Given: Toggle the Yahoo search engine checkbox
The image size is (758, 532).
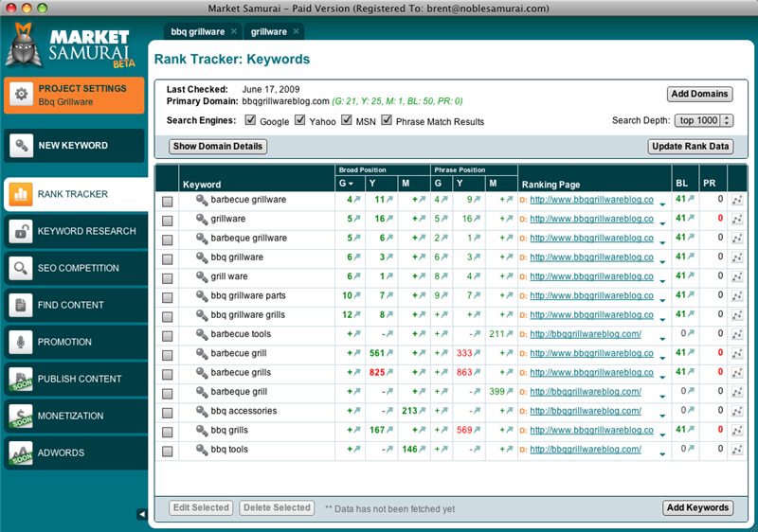Looking at the screenshot, I should [x=299, y=121].
